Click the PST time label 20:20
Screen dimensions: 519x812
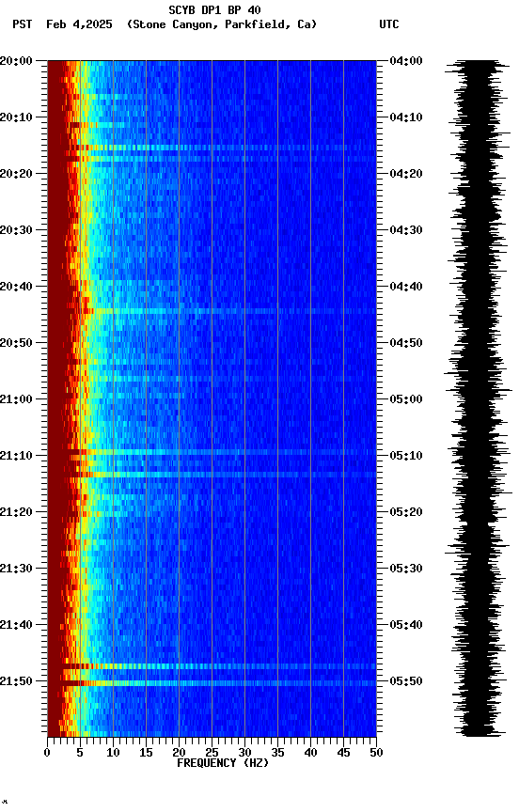coord(16,174)
